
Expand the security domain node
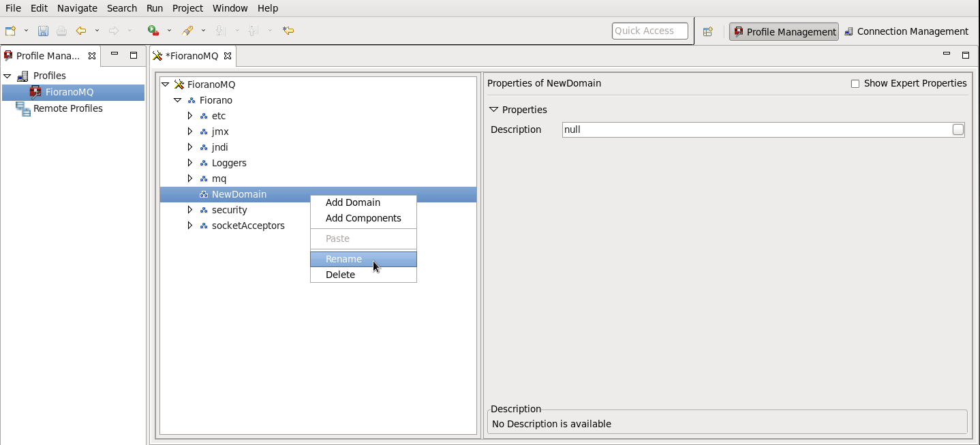coord(190,210)
